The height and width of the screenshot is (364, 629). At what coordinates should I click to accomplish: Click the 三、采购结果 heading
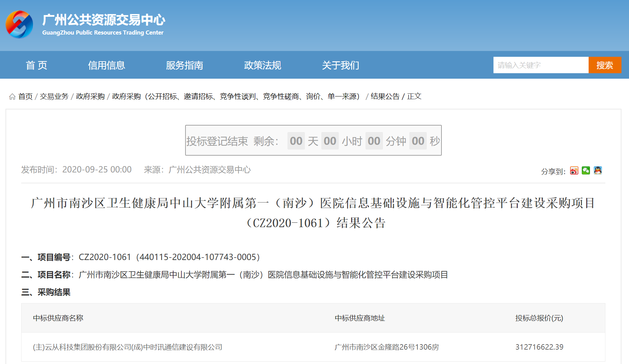[x=46, y=292]
